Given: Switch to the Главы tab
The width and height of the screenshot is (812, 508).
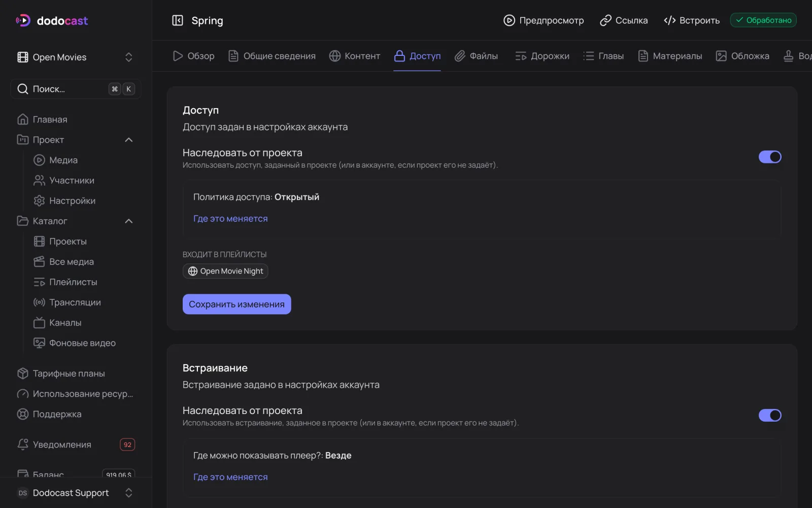Looking at the screenshot, I should point(603,56).
